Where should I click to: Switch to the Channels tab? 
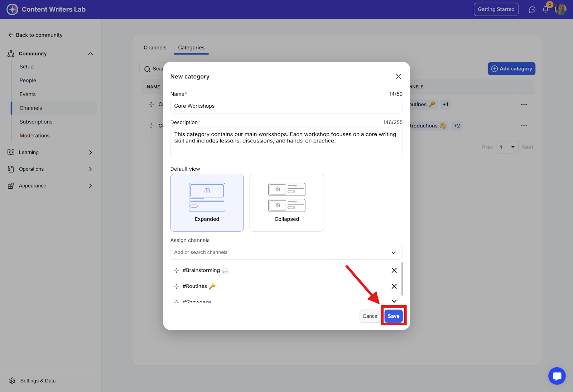pos(155,48)
